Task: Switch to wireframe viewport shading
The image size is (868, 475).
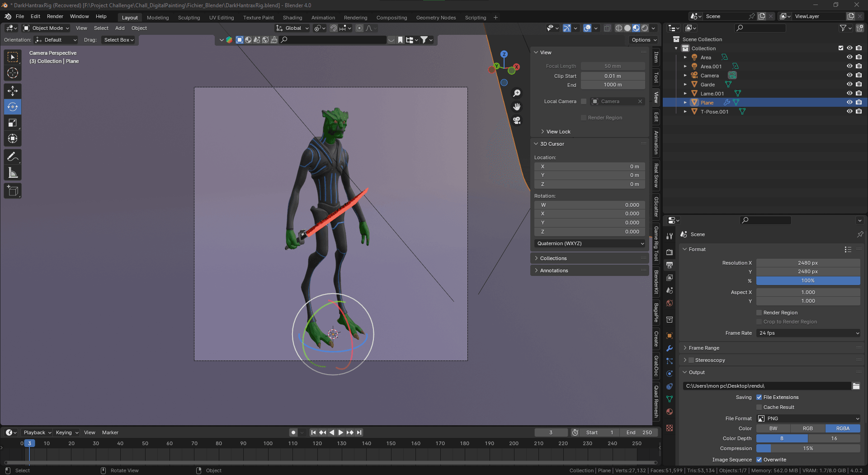Action: pyautogui.click(x=619, y=28)
